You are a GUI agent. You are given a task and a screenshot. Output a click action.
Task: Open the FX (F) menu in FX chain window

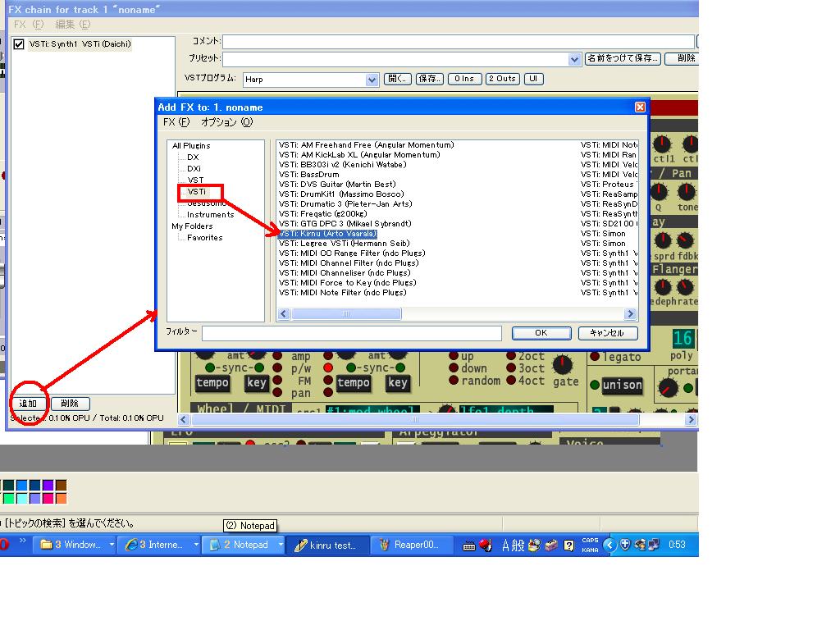tap(29, 24)
